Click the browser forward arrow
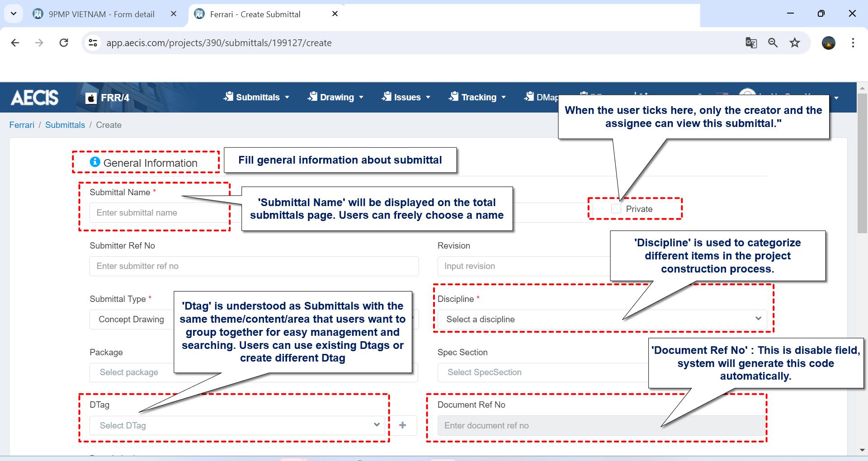868x461 pixels. pos(39,43)
